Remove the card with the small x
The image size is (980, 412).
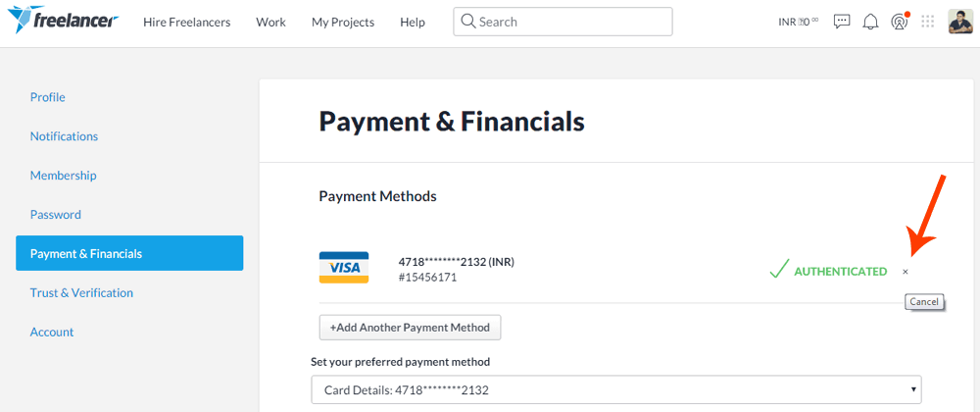pos(906,272)
